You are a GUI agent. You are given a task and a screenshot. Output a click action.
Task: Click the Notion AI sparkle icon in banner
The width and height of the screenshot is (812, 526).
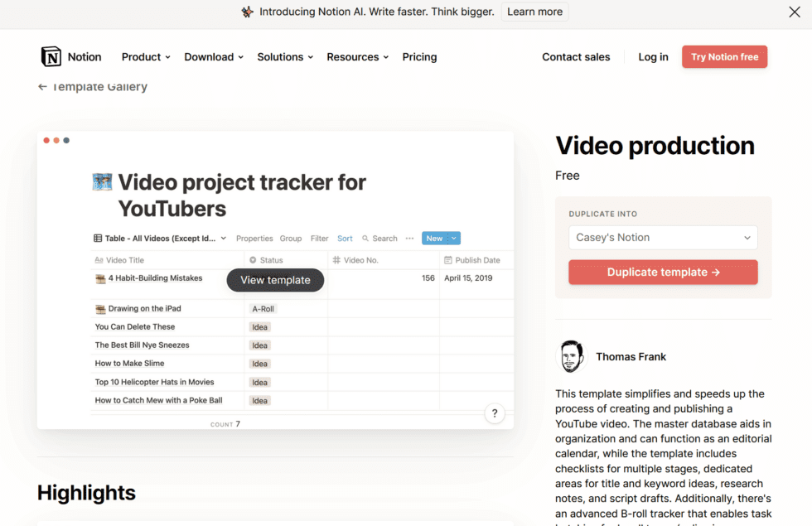click(247, 12)
